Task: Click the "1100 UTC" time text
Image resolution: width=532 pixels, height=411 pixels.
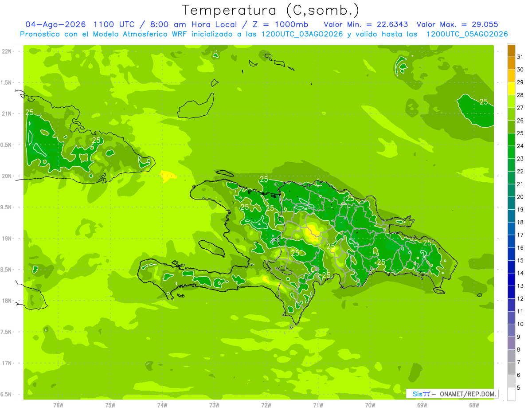Action: [x=114, y=24]
